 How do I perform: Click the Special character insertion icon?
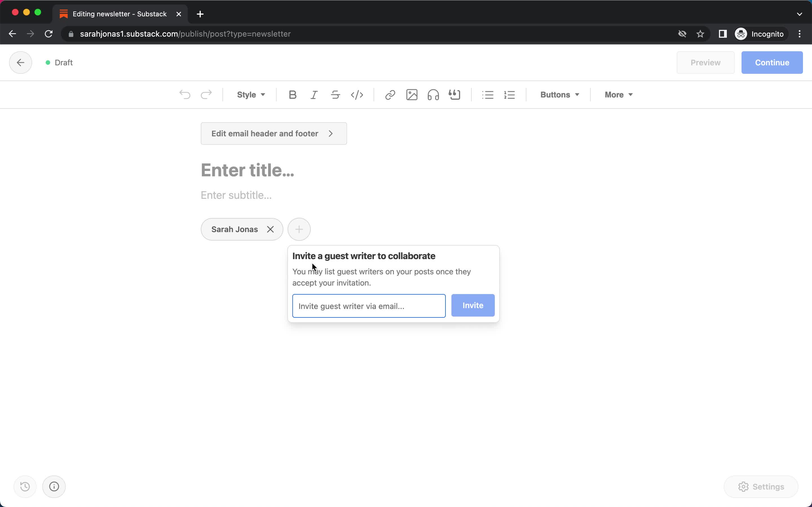click(x=455, y=95)
